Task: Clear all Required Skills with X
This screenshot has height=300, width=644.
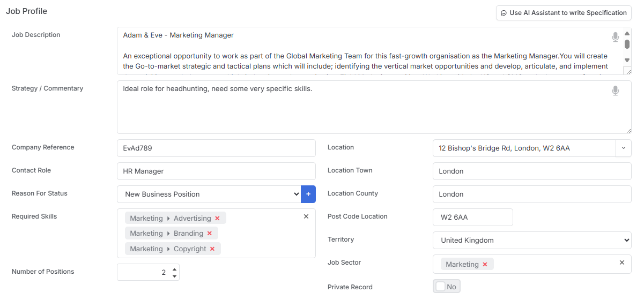Action: click(306, 216)
